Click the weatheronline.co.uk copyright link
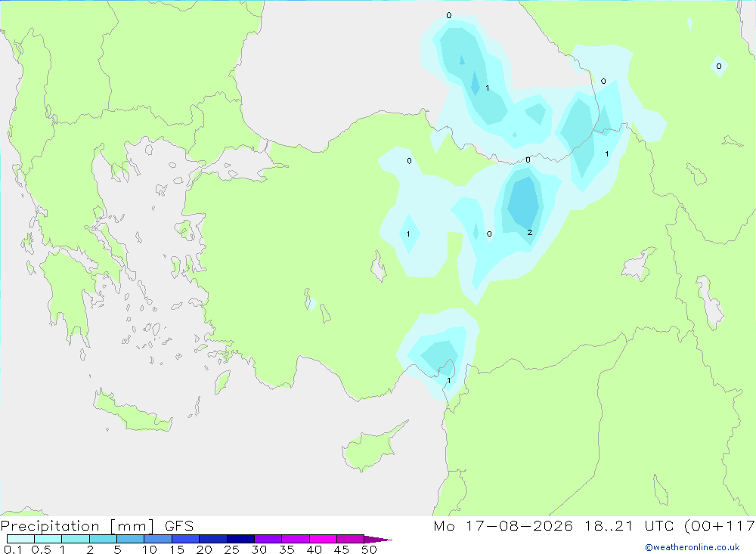The image size is (756, 554). coord(692,547)
